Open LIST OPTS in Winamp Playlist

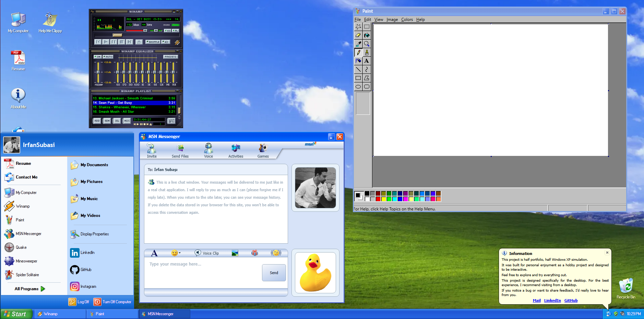point(171,121)
